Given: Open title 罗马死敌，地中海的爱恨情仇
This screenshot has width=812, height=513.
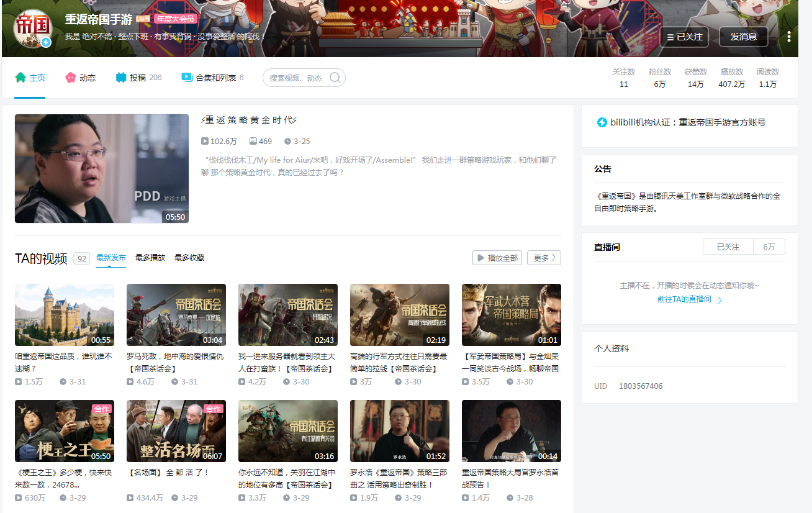Looking at the screenshot, I should tap(176, 363).
